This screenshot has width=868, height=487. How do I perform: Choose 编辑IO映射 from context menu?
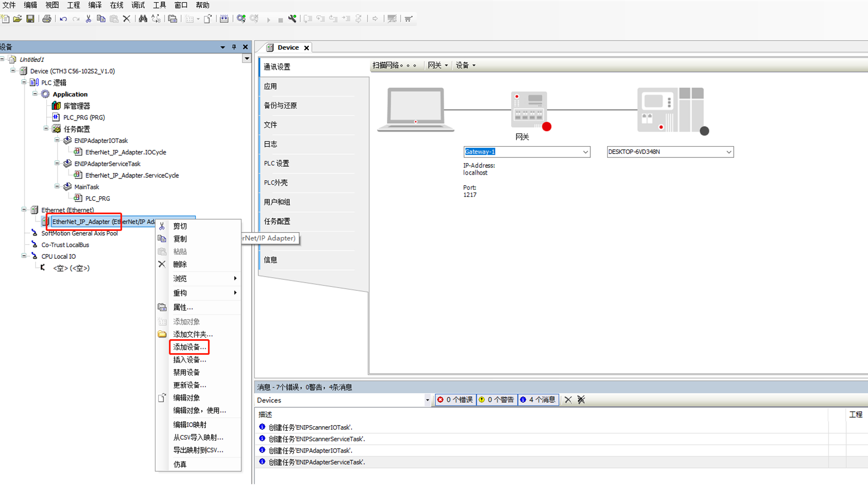[x=190, y=425]
